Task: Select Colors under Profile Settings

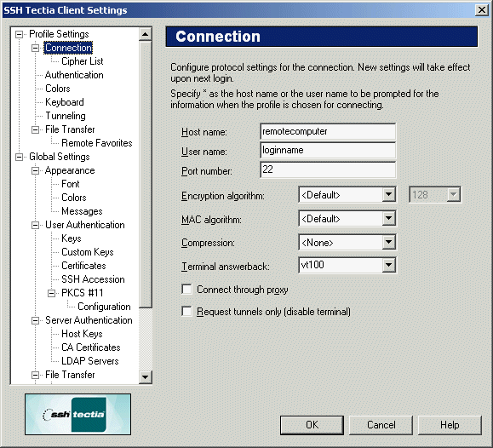Action: [x=58, y=89]
